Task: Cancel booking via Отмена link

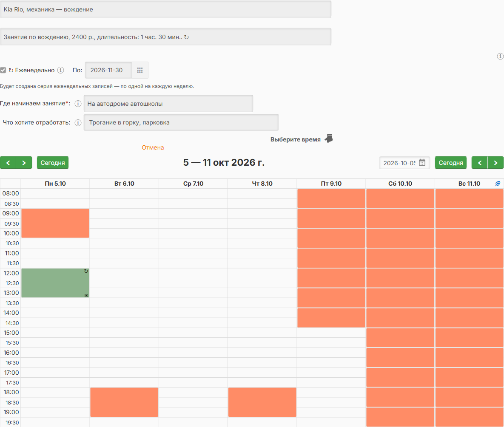Action: 153,147
